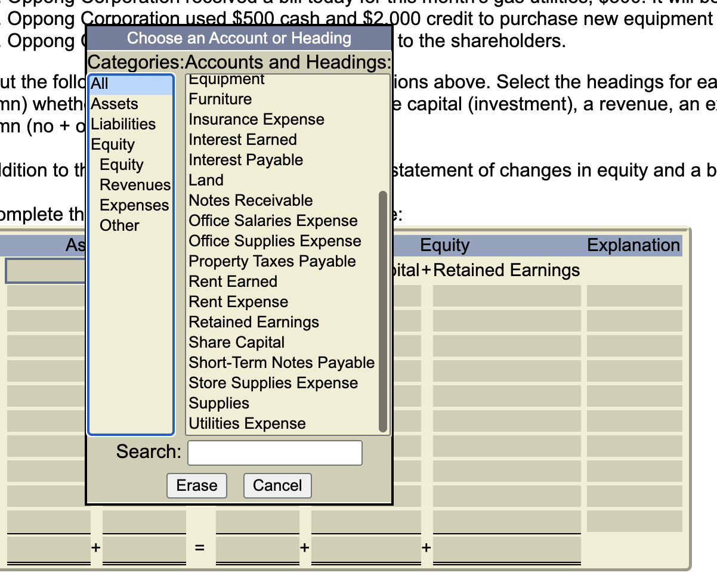The width and height of the screenshot is (717, 588).
Task: Click the Equity column header
Action: [445, 245]
